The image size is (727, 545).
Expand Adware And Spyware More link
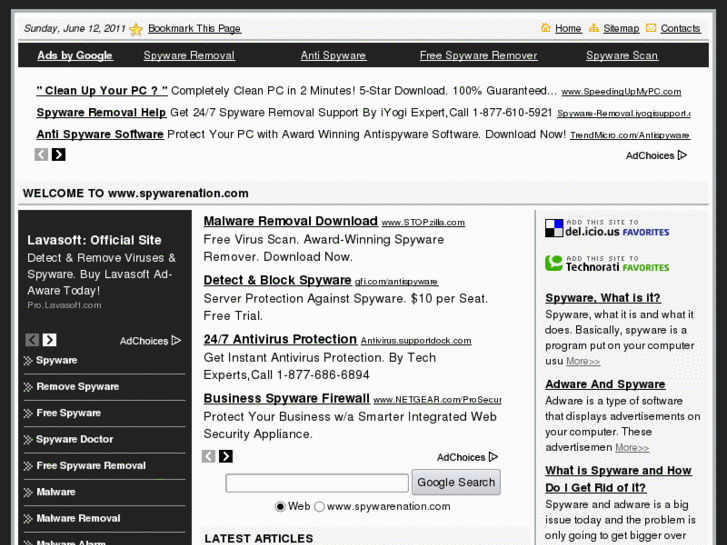tap(631, 447)
